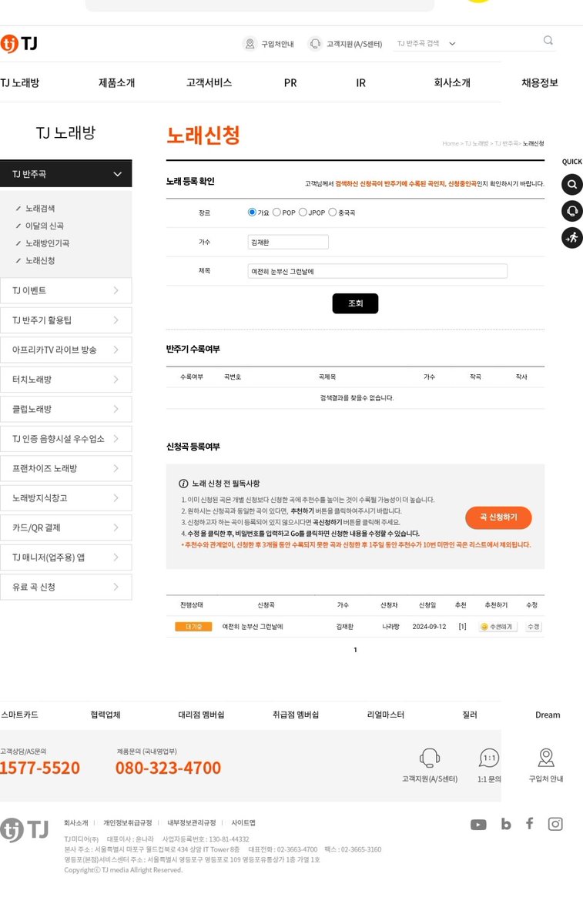
Task: Collapse the TJ 반주곡 sidebar section
Action: (x=65, y=174)
